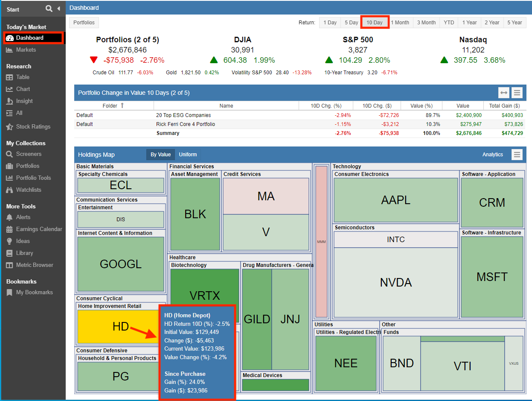Click the Markets area-chart icon

9,50
